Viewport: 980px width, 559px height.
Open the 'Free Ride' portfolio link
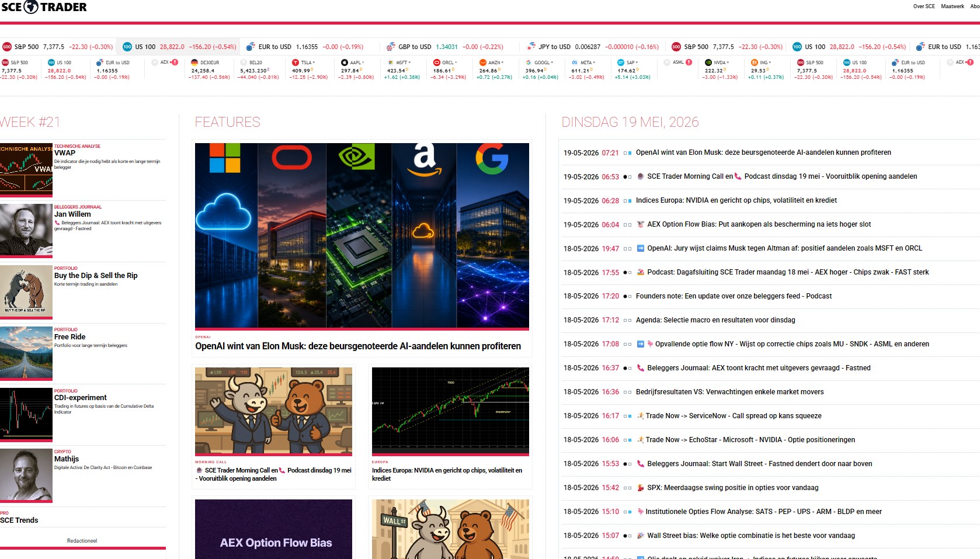point(70,337)
